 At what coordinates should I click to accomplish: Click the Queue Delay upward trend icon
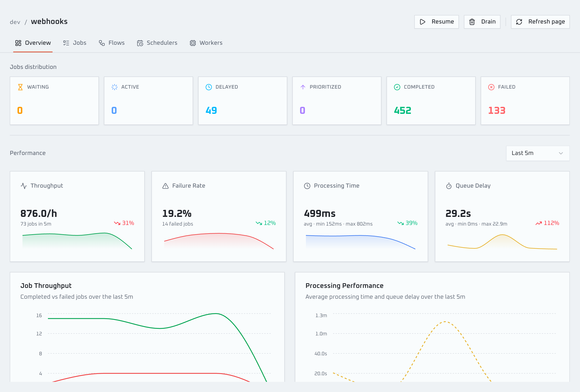pos(539,223)
